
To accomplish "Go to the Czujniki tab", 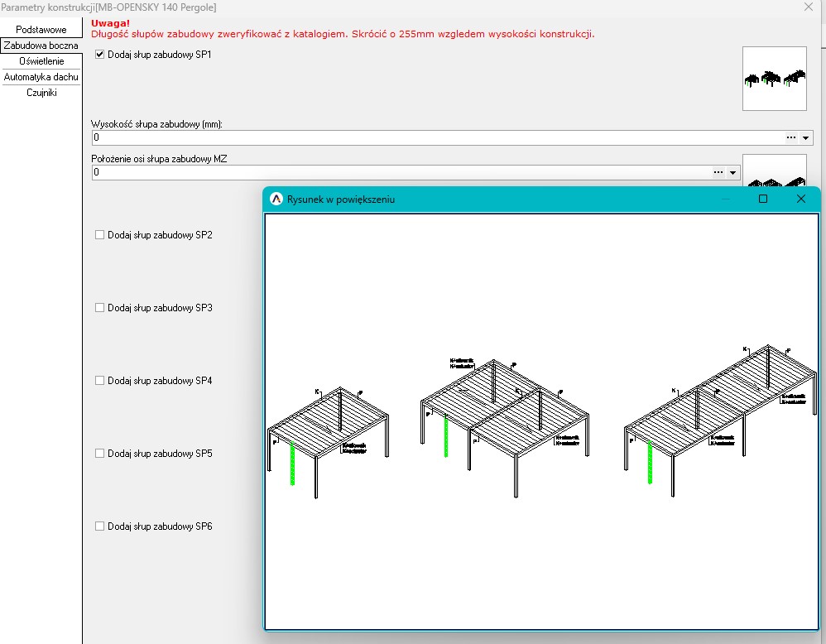I will pyautogui.click(x=41, y=93).
